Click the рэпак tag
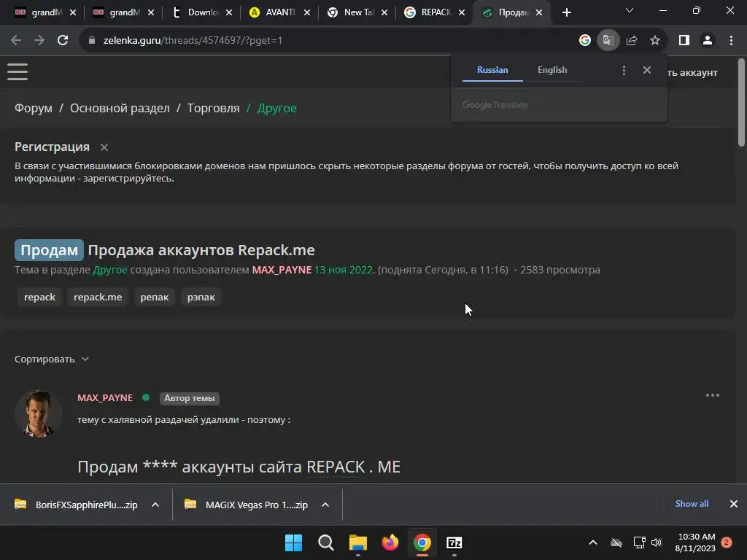Screen dimensions: 747x560 [201, 297]
